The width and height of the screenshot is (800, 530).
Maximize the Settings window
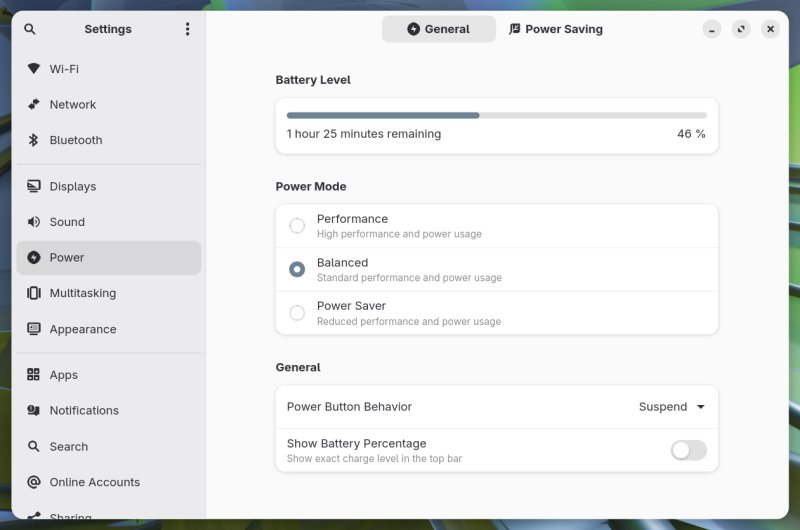(x=741, y=29)
